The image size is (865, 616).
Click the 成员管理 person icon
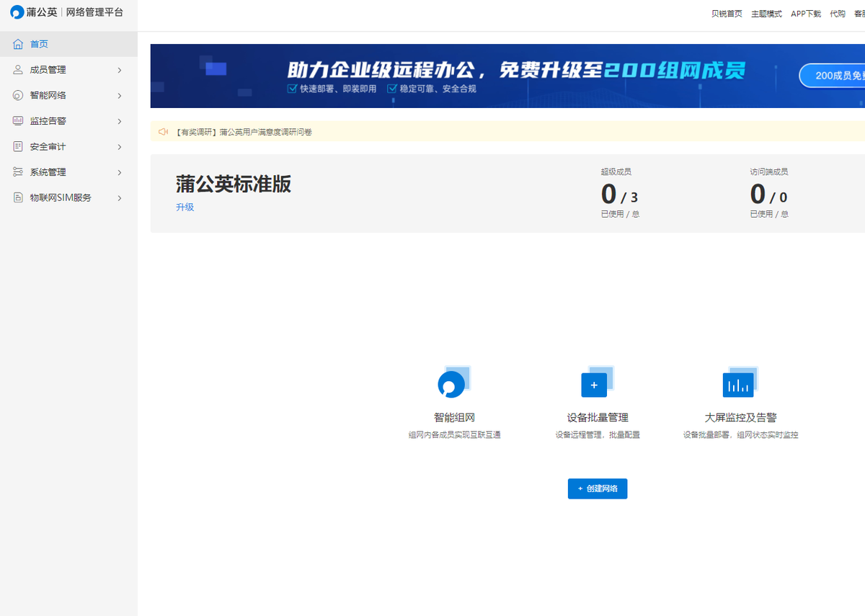[x=18, y=70]
